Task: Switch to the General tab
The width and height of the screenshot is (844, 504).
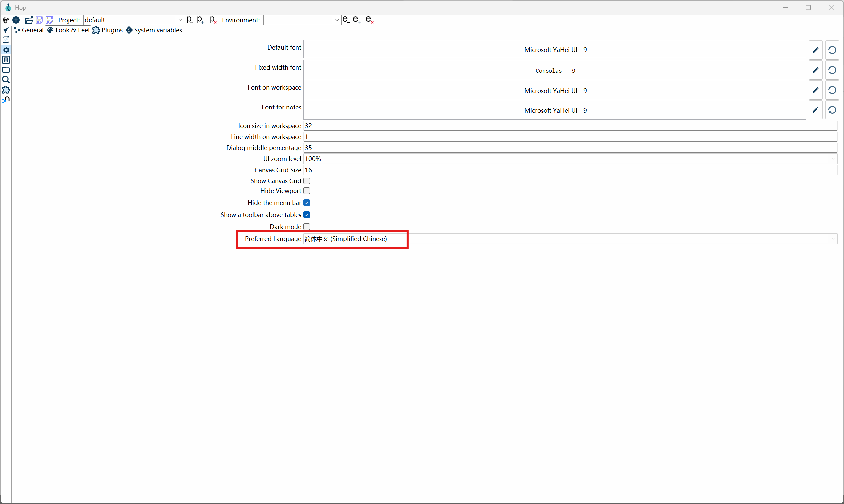Action: point(29,30)
